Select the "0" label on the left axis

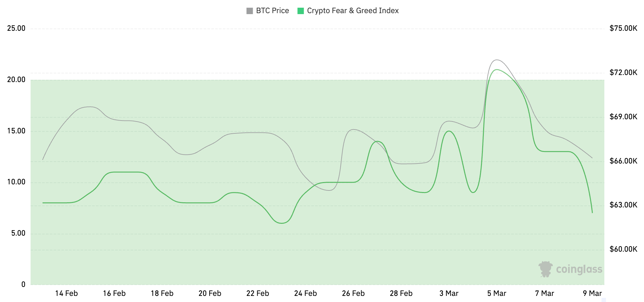click(23, 284)
